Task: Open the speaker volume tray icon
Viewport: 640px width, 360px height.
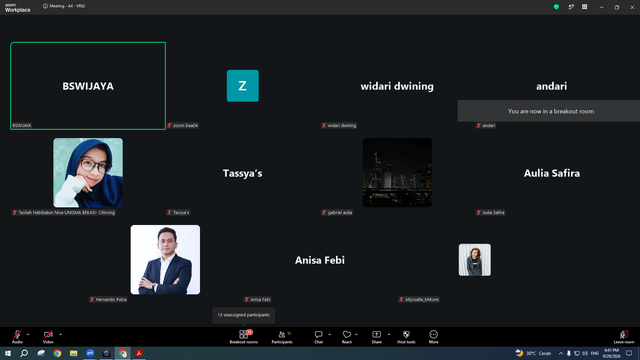Action: click(585, 353)
